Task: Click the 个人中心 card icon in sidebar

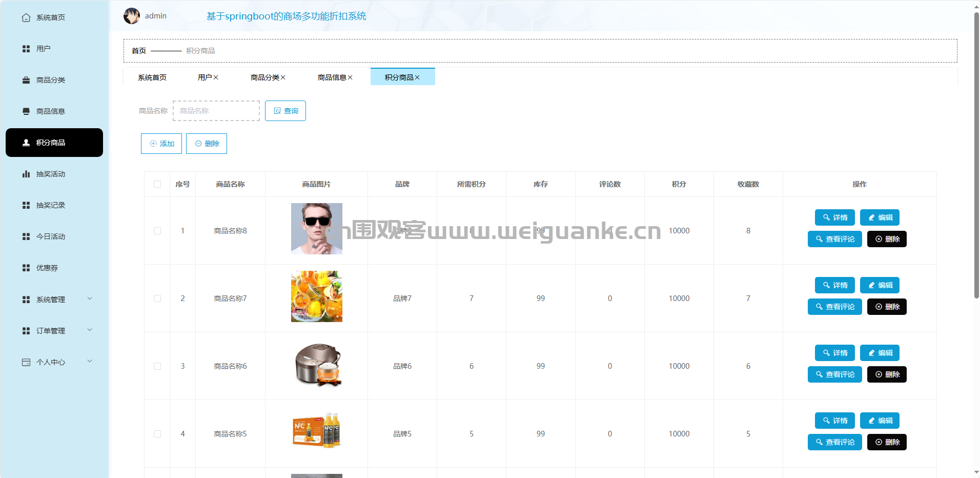Action: point(26,362)
